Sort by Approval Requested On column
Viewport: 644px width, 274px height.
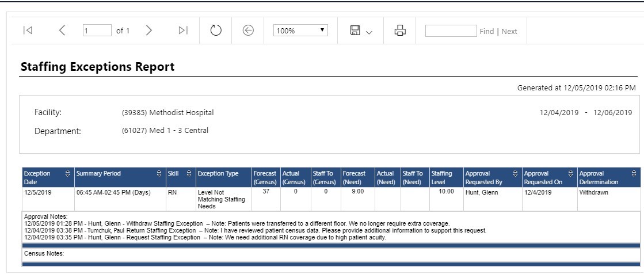571,173
